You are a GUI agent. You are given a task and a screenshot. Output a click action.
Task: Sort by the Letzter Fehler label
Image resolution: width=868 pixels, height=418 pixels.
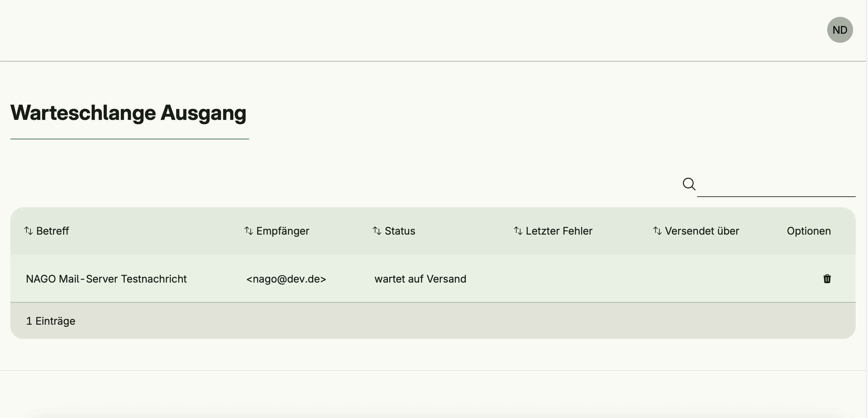point(559,231)
